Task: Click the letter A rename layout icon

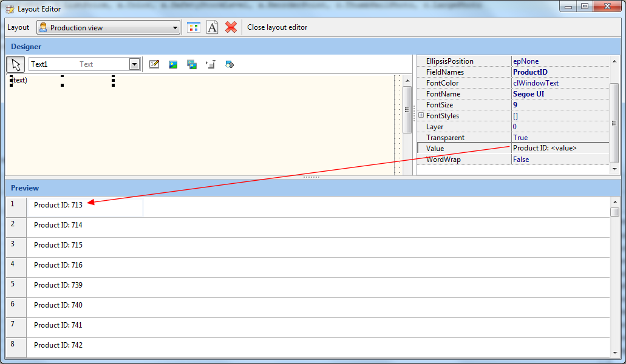Action: click(212, 27)
